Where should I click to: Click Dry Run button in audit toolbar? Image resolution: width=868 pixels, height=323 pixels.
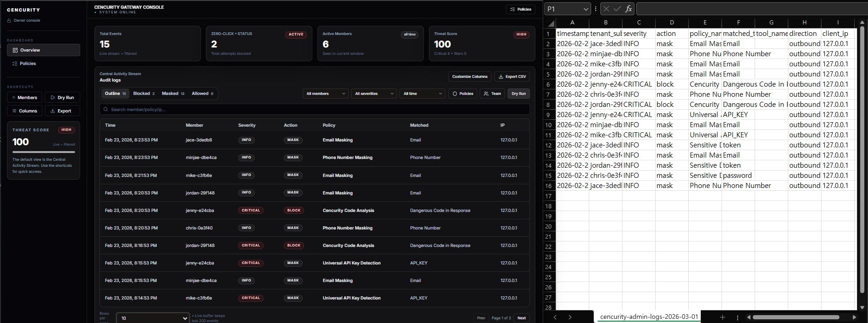point(519,94)
